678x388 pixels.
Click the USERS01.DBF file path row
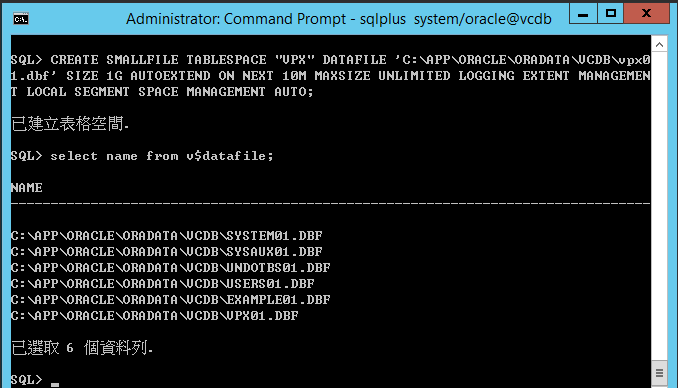coord(163,284)
